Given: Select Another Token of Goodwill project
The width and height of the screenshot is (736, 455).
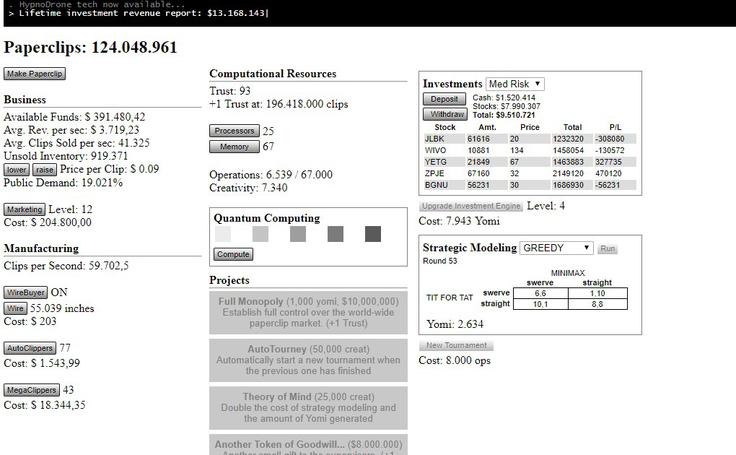Looking at the screenshot, I should pyautogui.click(x=308, y=445).
